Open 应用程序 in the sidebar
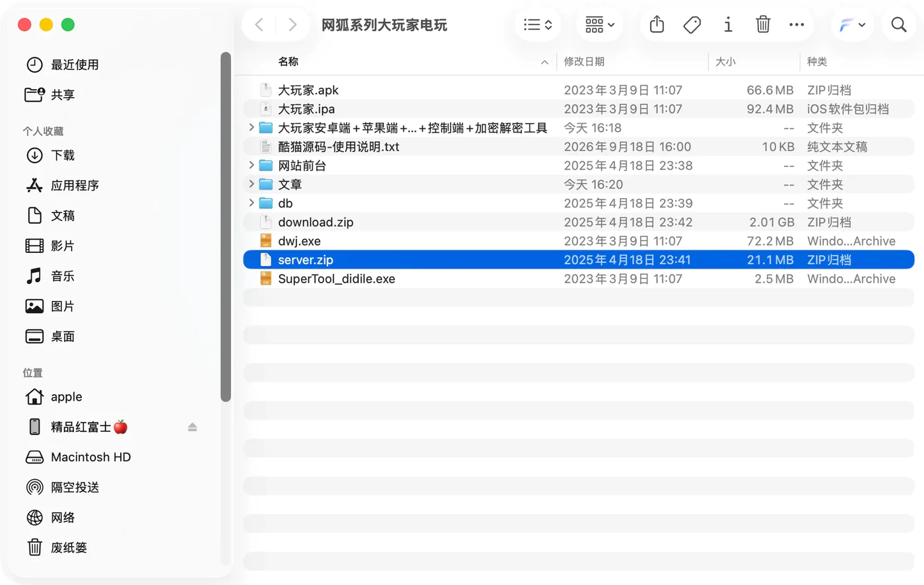Viewport: 924px width, 585px height. pos(62,186)
